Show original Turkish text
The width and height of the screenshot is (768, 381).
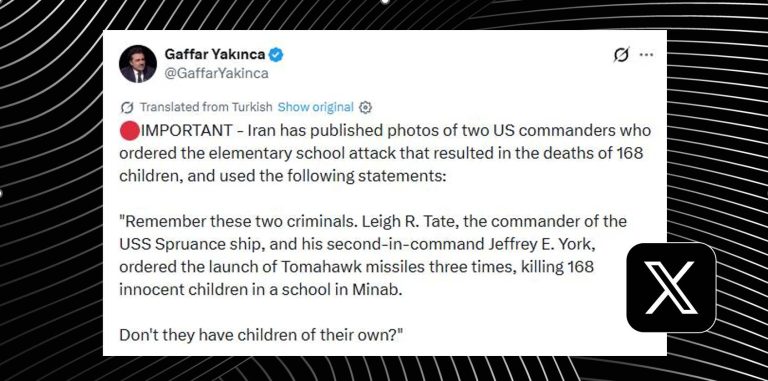pos(315,107)
